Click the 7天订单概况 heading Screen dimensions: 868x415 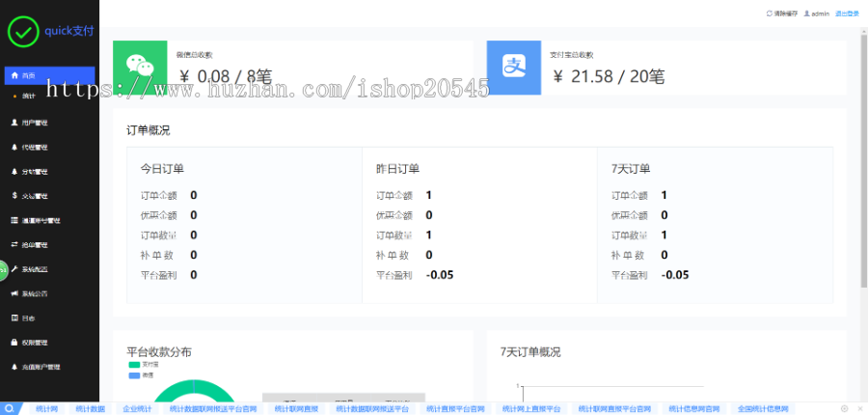tap(530, 352)
